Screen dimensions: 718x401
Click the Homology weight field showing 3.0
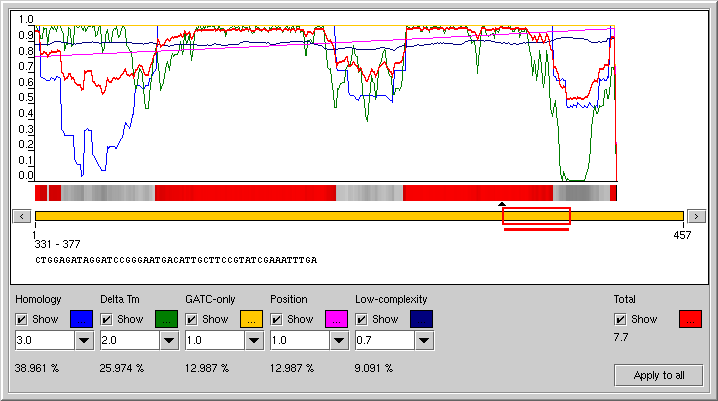pos(45,341)
